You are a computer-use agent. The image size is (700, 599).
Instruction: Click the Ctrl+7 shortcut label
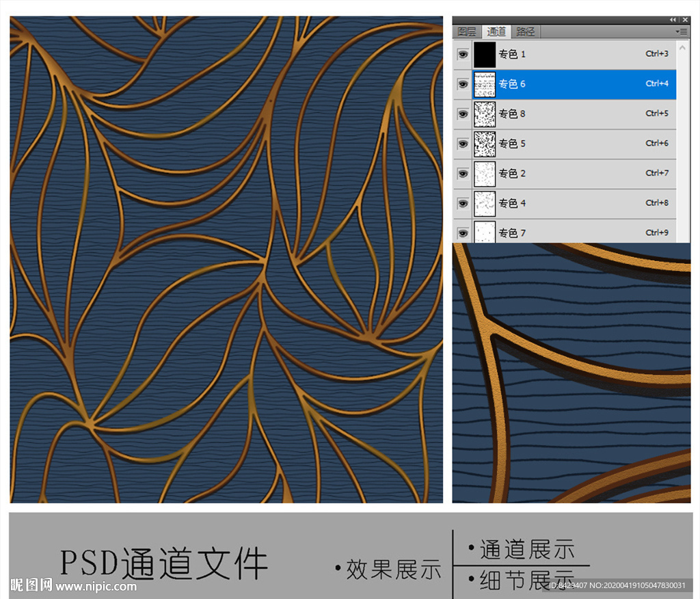[657, 173]
